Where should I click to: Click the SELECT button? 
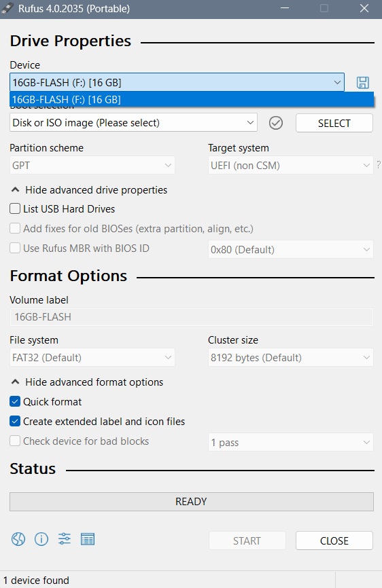pyautogui.click(x=334, y=123)
